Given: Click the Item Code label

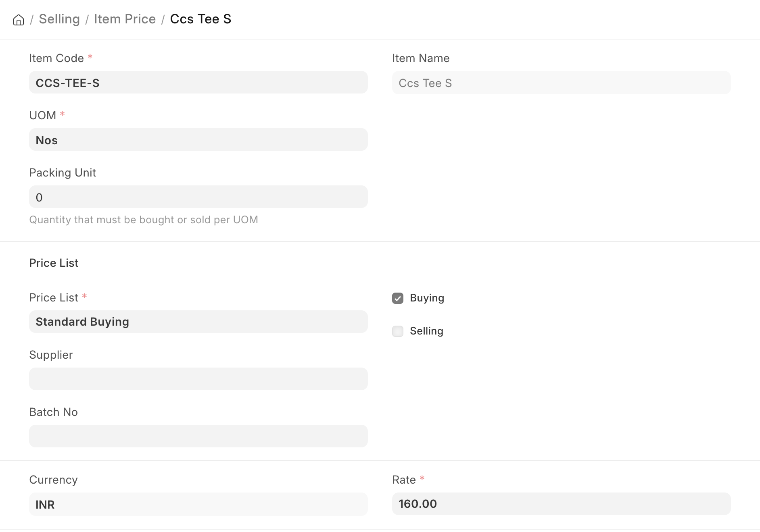Looking at the screenshot, I should point(56,58).
